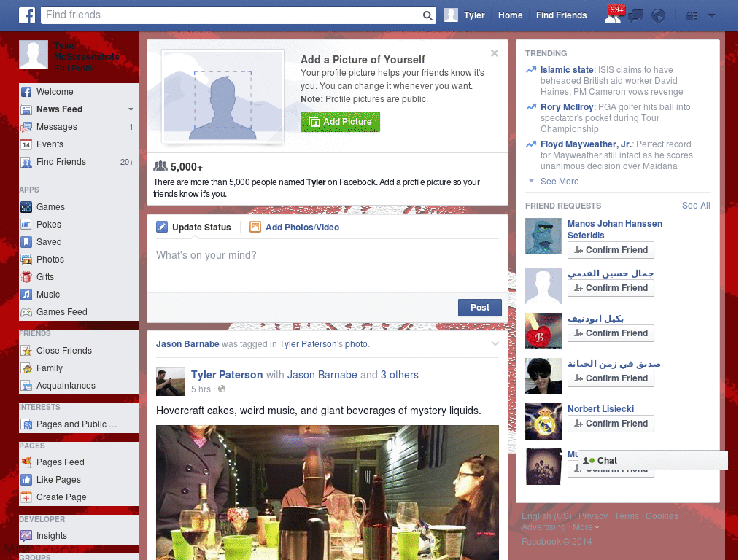The width and height of the screenshot is (747, 560).
Task: Open the Floyd Mayweather, Jr. trending link
Action: click(x=586, y=144)
